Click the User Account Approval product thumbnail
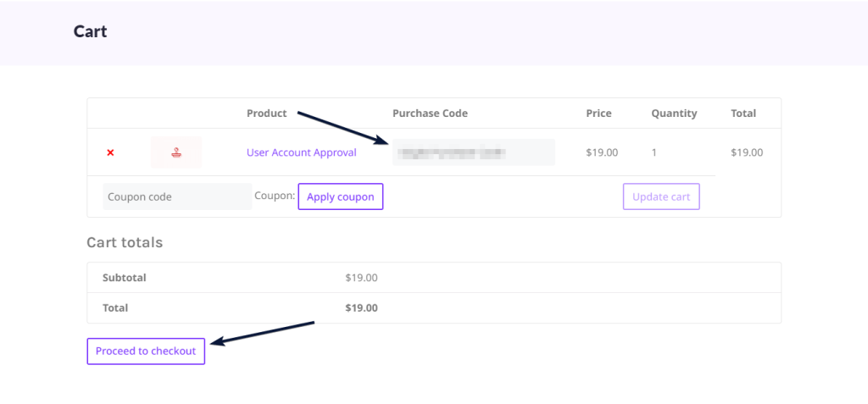The width and height of the screenshot is (868, 404). coord(176,152)
